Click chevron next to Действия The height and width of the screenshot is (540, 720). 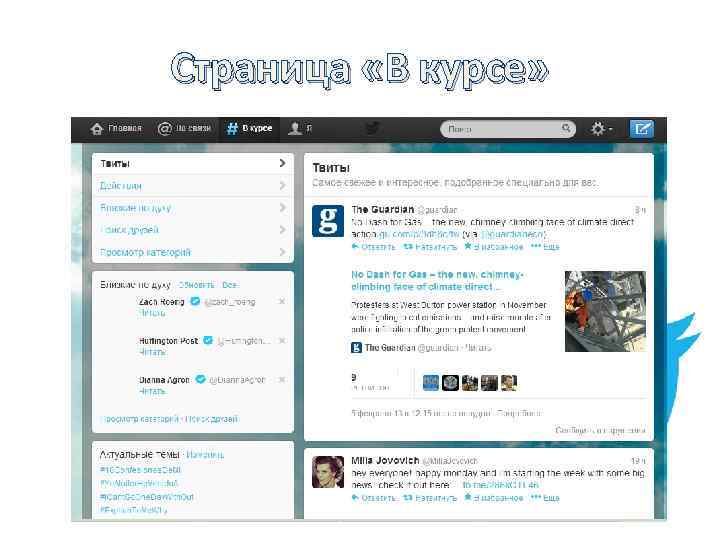tap(282, 185)
